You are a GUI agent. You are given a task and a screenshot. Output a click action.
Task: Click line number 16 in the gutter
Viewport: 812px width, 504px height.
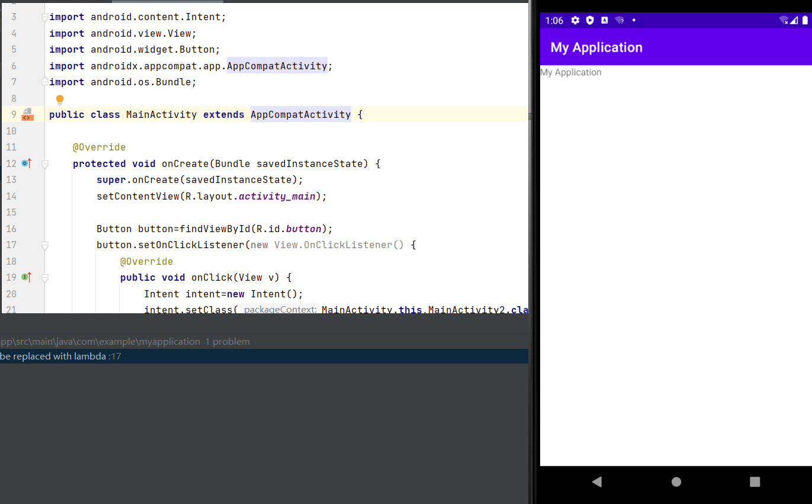(11, 229)
